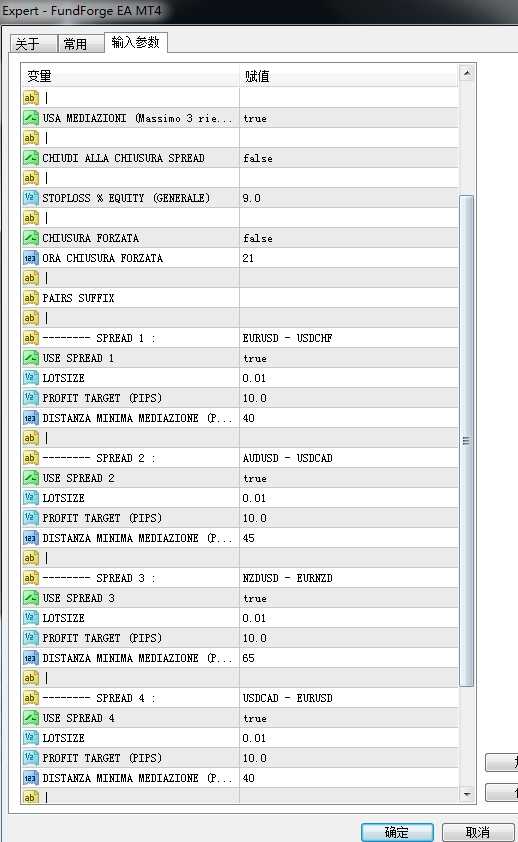518x842 pixels.
Task: Click the string icon for SPREAD 2 header
Action: (31, 458)
